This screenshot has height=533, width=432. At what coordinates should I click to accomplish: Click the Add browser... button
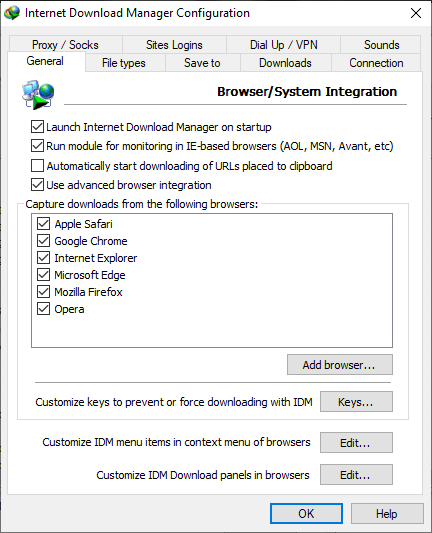[x=340, y=365]
